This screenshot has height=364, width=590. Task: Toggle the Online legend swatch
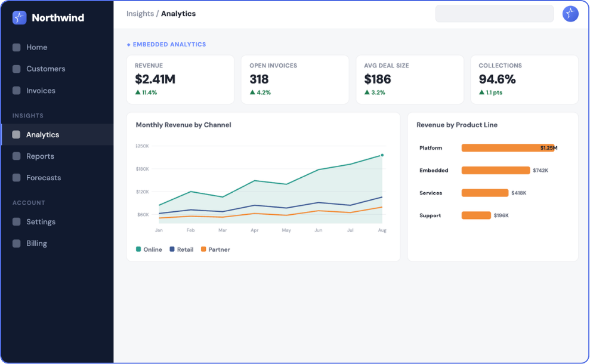[x=138, y=249]
